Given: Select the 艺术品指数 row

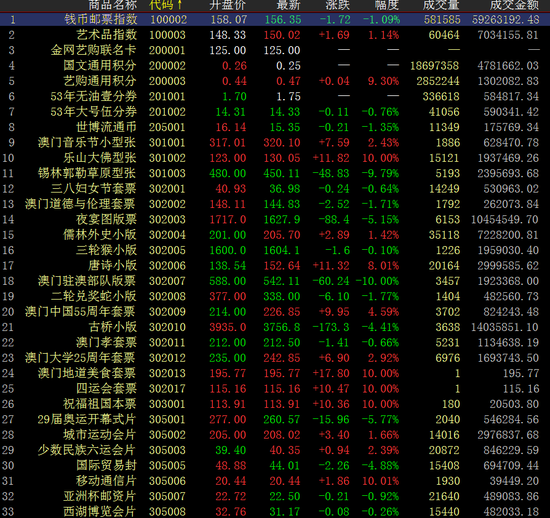Looking at the screenshot, I should click(275, 35).
